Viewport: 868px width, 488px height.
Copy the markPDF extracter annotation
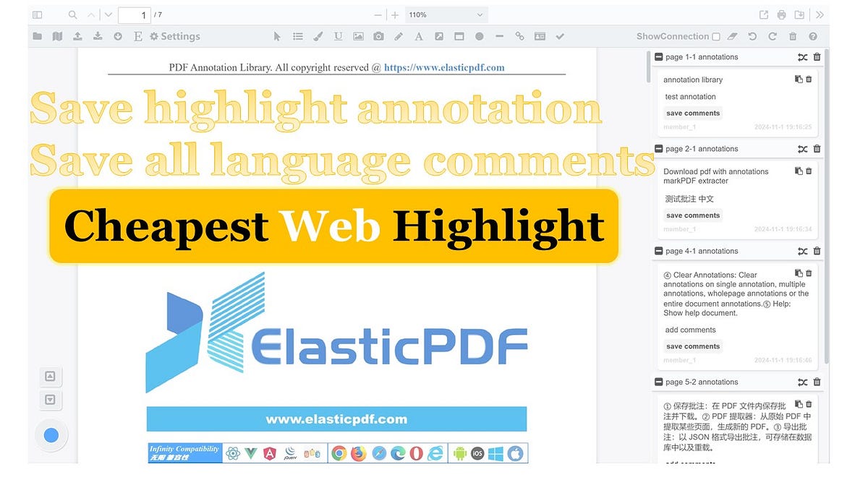pos(799,171)
